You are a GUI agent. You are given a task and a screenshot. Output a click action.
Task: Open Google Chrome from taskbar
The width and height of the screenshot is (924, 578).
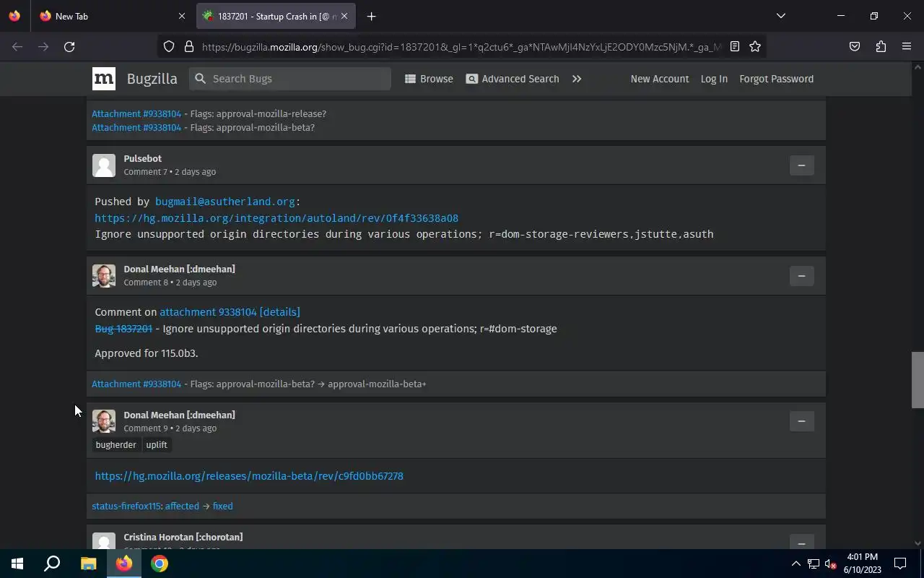160,564
